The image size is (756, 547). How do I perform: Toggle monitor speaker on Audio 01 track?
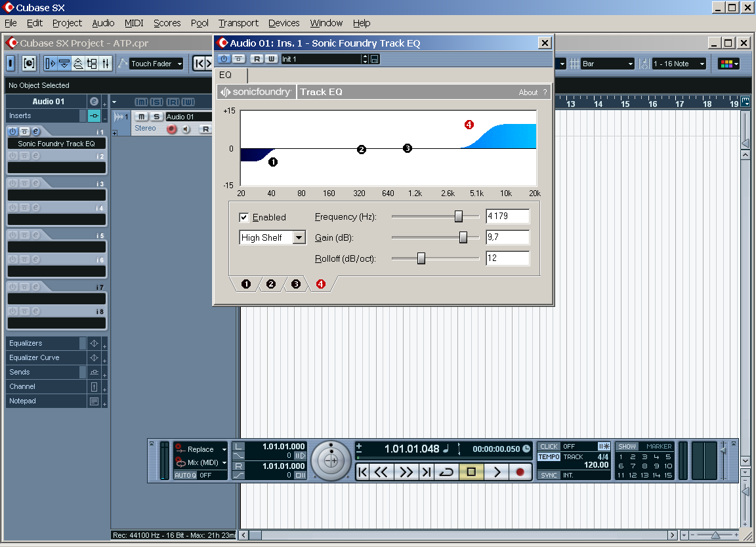click(186, 129)
